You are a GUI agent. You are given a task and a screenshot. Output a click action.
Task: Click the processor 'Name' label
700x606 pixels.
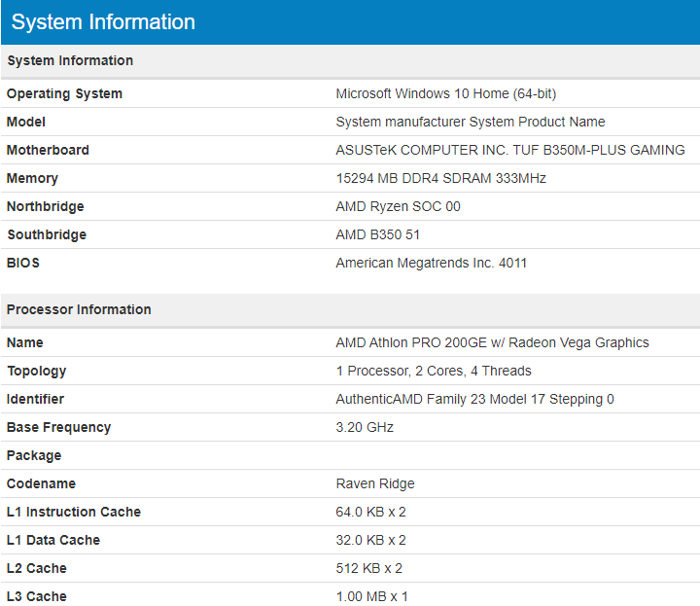point(25,342)
